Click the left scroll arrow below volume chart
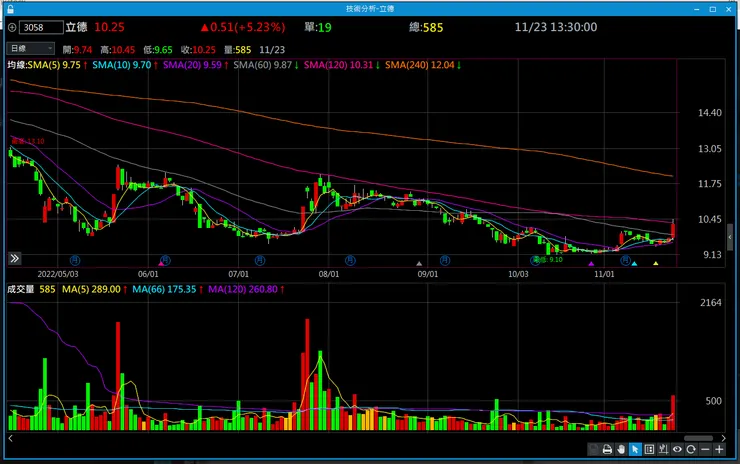The width and height of the screenshot is (740, 464). coord(11,438)
